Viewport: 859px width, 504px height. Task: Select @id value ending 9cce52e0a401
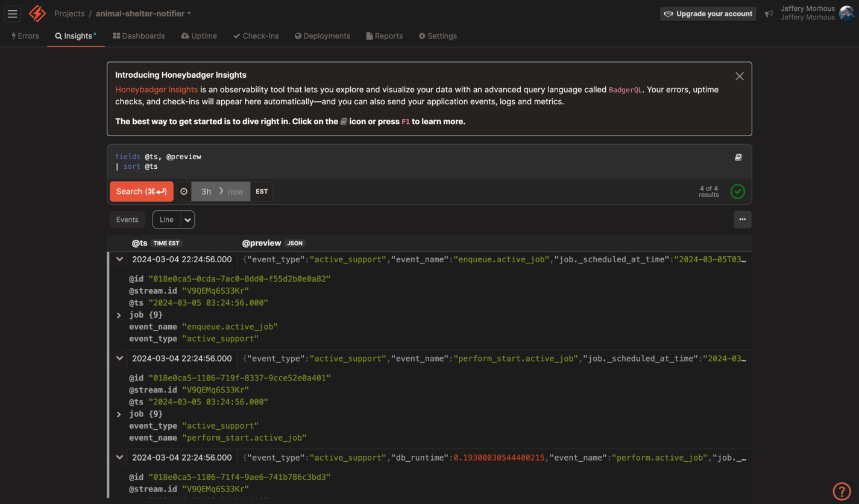pyautogui.click(x=239, y=378)
